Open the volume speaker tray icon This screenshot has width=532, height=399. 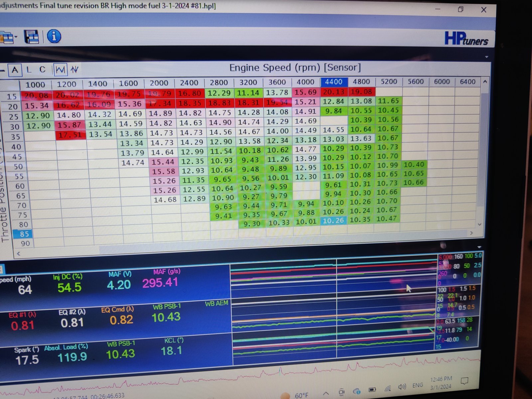402,387
